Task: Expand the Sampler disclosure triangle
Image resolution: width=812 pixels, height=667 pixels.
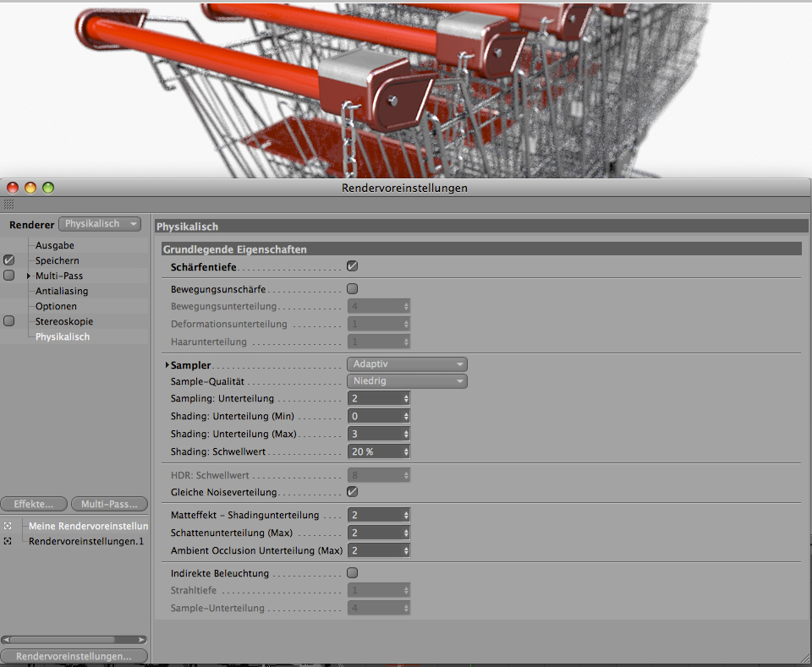Action: (x=167, y=365)
